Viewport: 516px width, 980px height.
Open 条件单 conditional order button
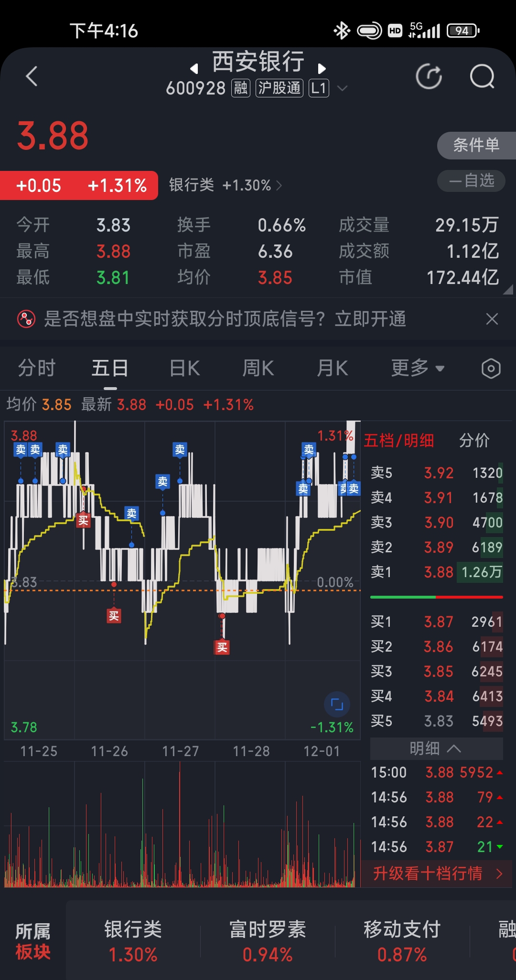click(476, 145)
